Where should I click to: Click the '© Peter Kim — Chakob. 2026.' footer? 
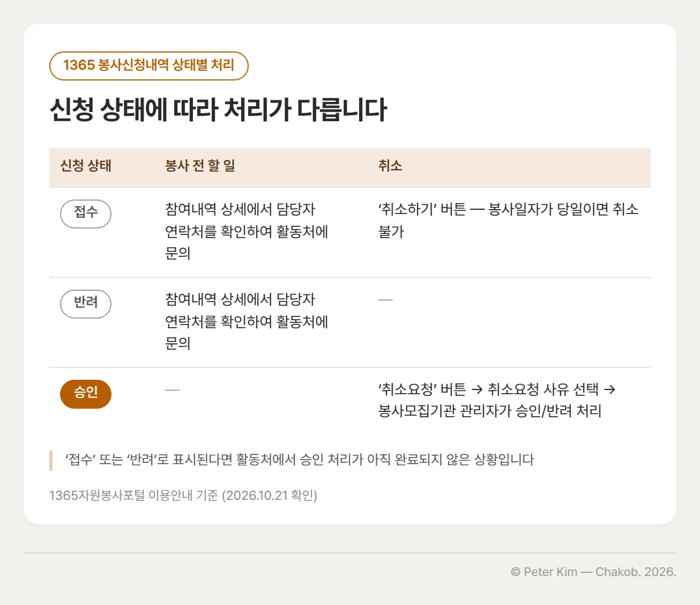point(593,572)
